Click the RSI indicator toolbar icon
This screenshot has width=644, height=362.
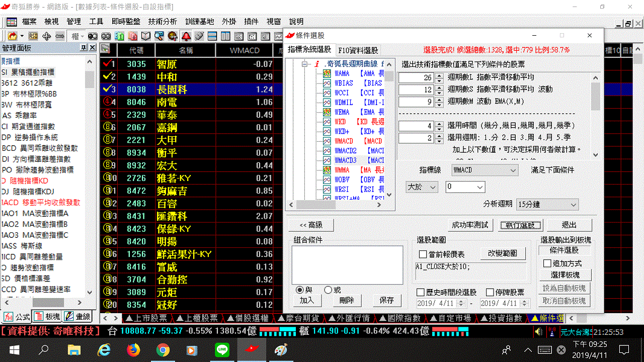coord(33,36)
